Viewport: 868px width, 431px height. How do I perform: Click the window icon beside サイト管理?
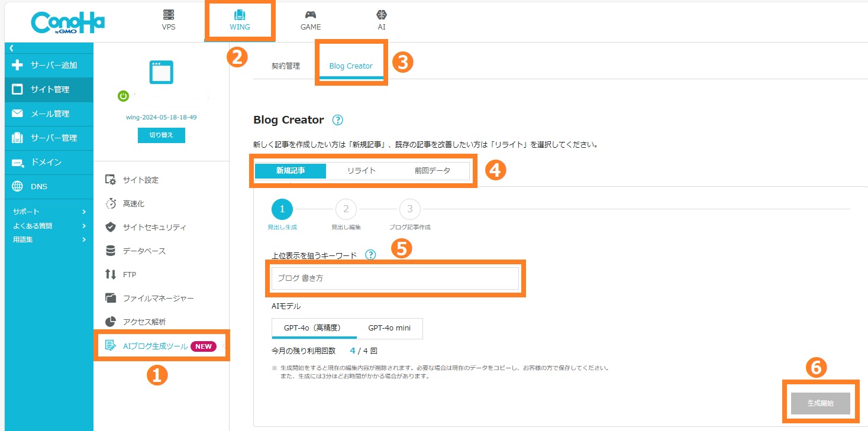coord(17,89)
